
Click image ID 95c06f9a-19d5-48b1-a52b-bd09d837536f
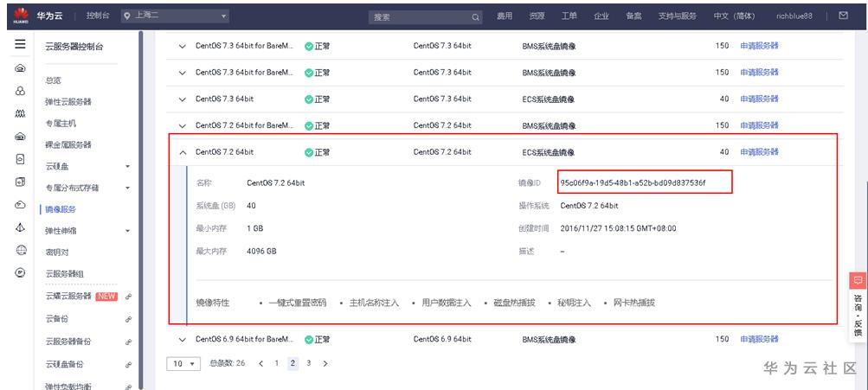[x=633, y=183]
